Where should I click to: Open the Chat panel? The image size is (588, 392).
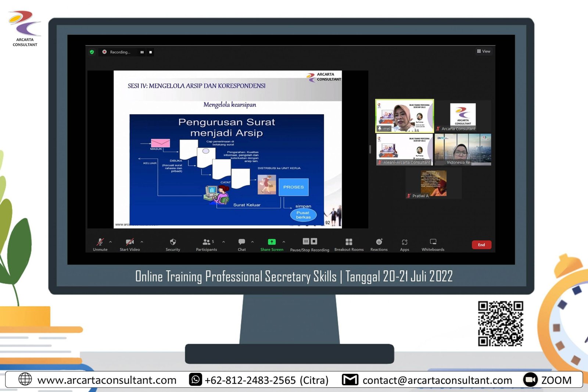(x=241, y=242)
